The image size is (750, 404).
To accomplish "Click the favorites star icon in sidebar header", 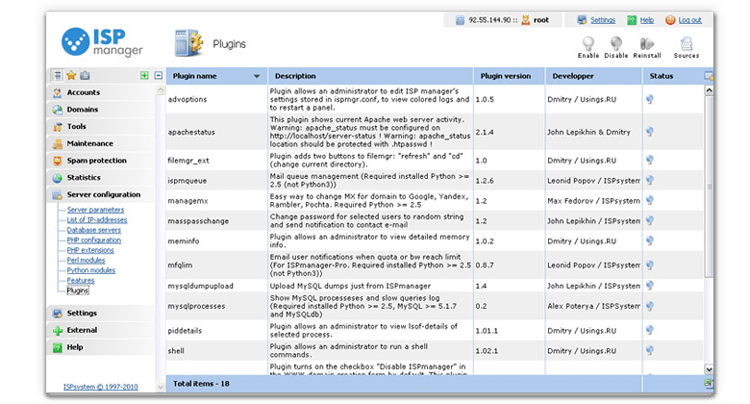I will pos(71,75).
